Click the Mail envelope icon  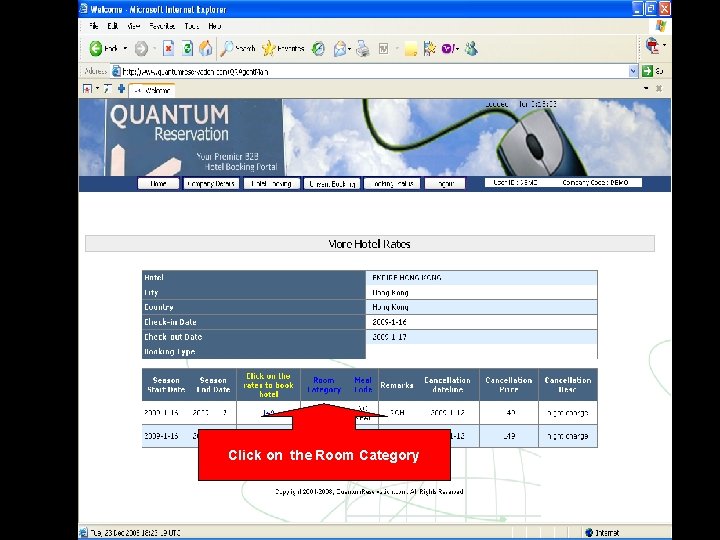click(340, 48)
